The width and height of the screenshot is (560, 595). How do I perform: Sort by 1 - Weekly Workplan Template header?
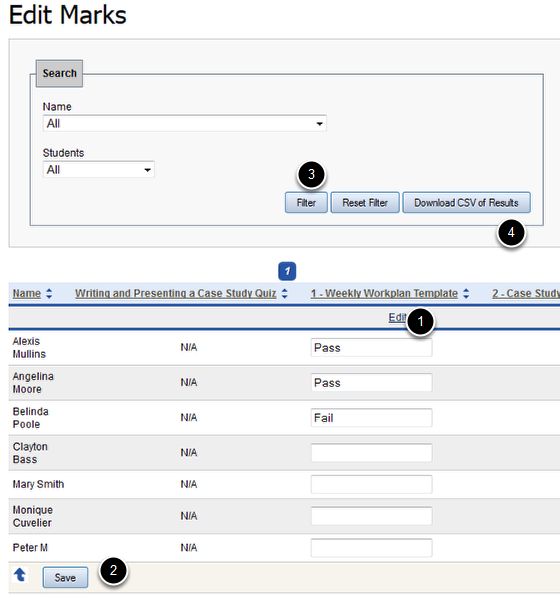384,293
